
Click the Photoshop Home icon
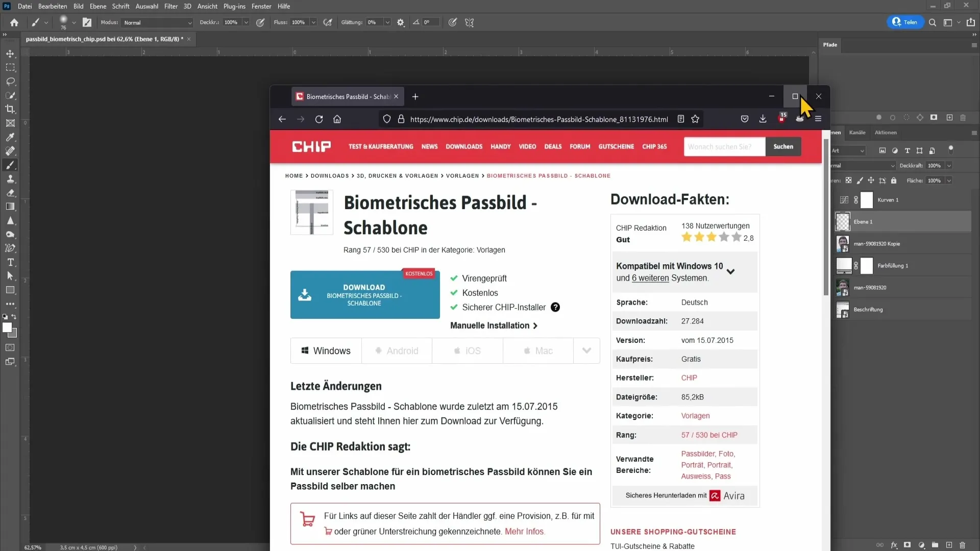(x=14, y=22)
